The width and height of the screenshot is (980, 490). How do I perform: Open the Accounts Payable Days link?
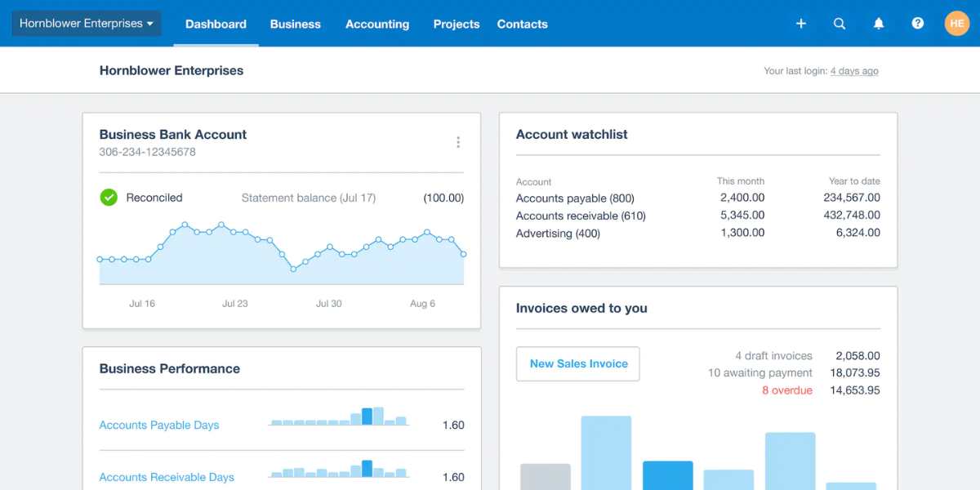point(158,425)
